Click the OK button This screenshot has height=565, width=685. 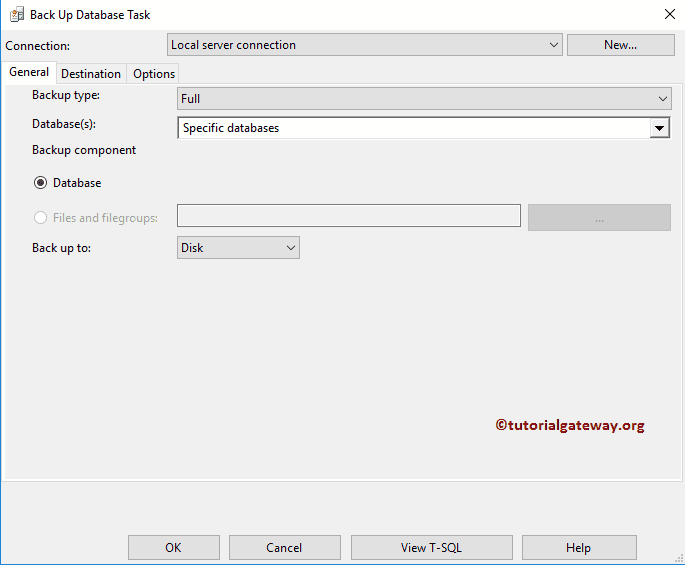[173, 548]
